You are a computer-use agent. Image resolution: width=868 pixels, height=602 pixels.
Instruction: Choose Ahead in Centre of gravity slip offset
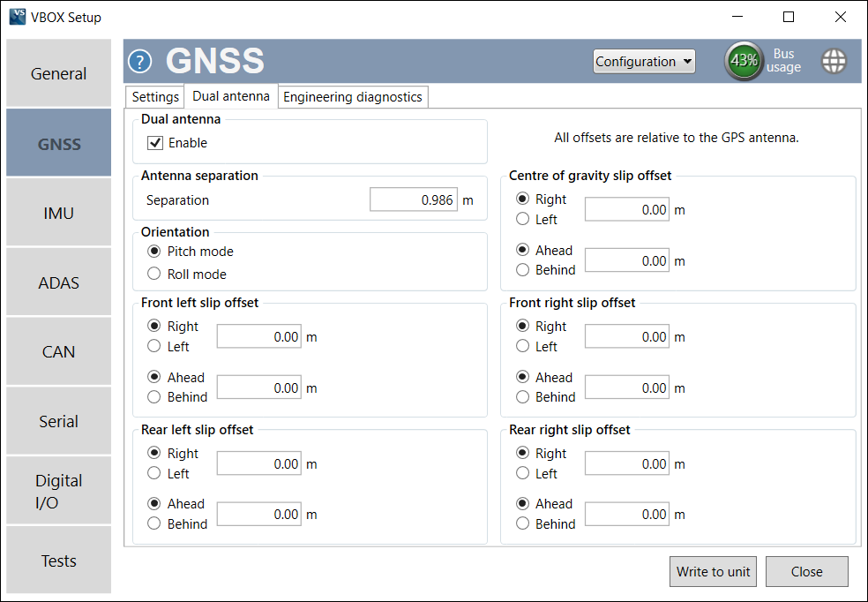tap(524, 250)
